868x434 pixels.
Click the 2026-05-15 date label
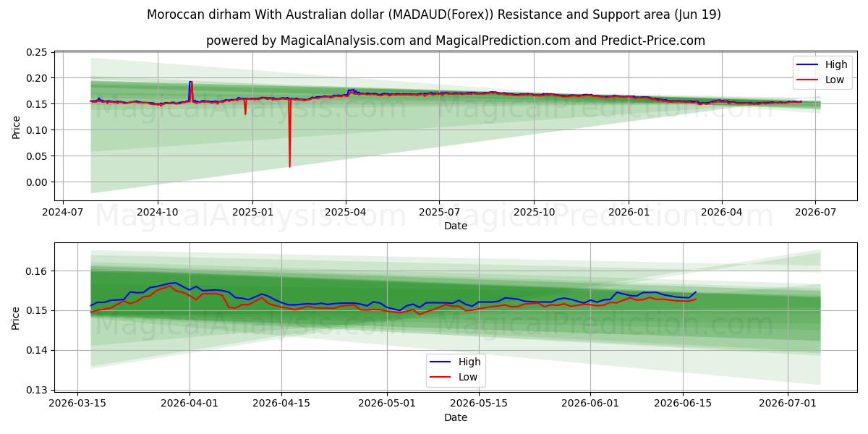(478, 404)
